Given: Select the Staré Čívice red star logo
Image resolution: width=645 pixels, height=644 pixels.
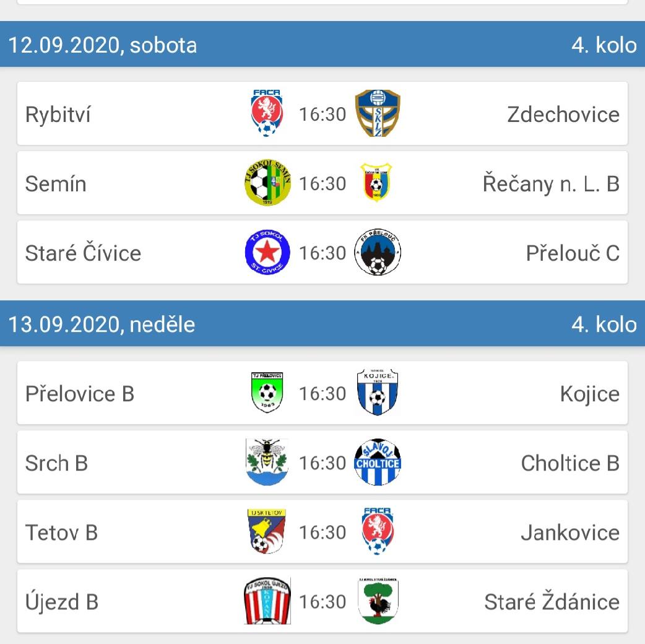Looking at the screenshot, I should point(267,252).
